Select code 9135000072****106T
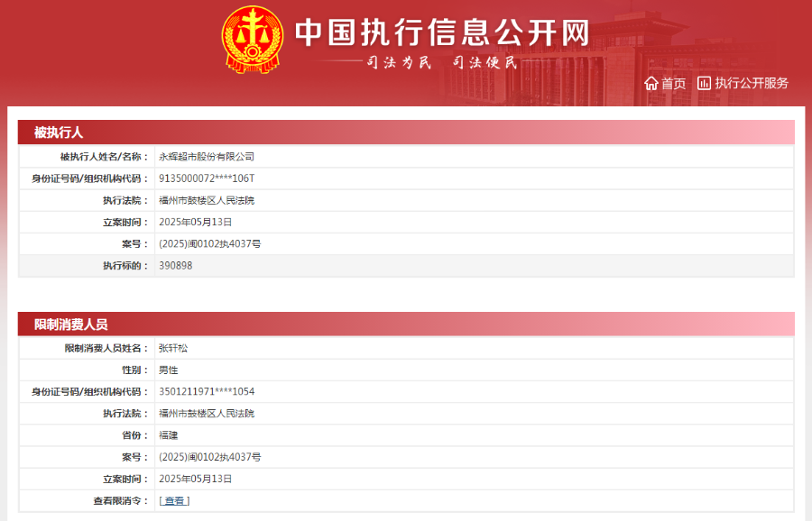This screenshot has width=812, height=521. click(207, 178)
